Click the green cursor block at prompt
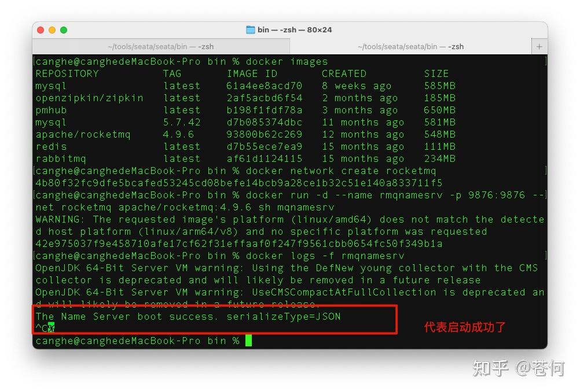 248,341
